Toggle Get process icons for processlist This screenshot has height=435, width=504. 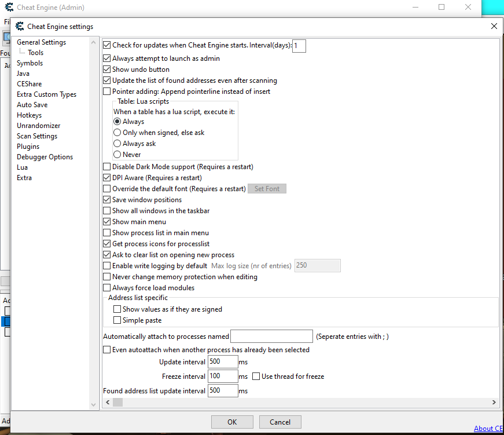tap(106, 244)
